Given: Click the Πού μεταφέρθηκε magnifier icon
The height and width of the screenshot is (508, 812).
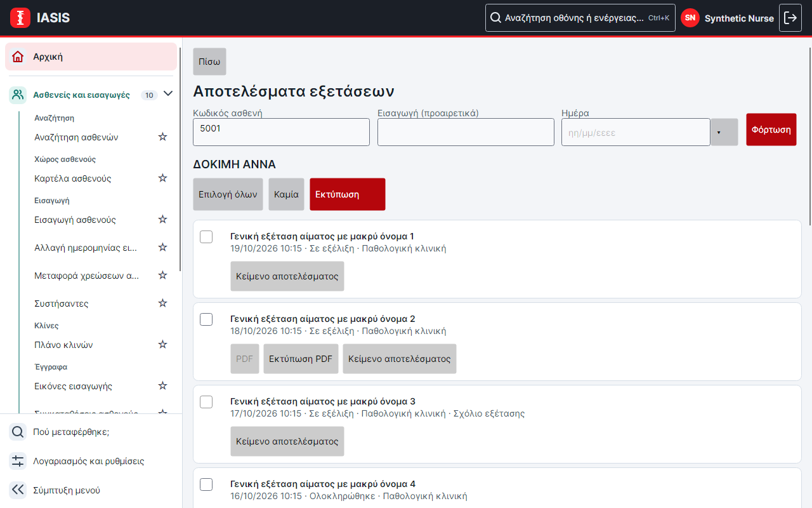Looking at the screenshot, I should pyautogui.click(x=18, y=432).
